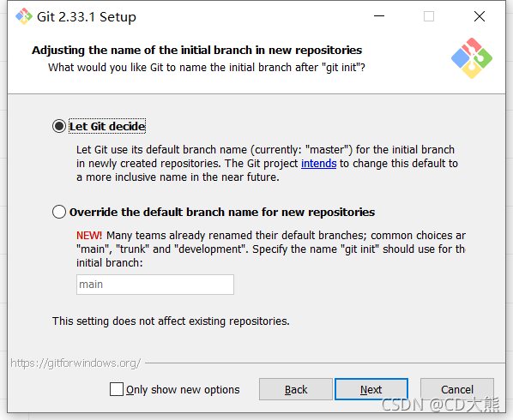Click the initial branch name field showing "main"
513x420 pixels.
click(155, 285)
